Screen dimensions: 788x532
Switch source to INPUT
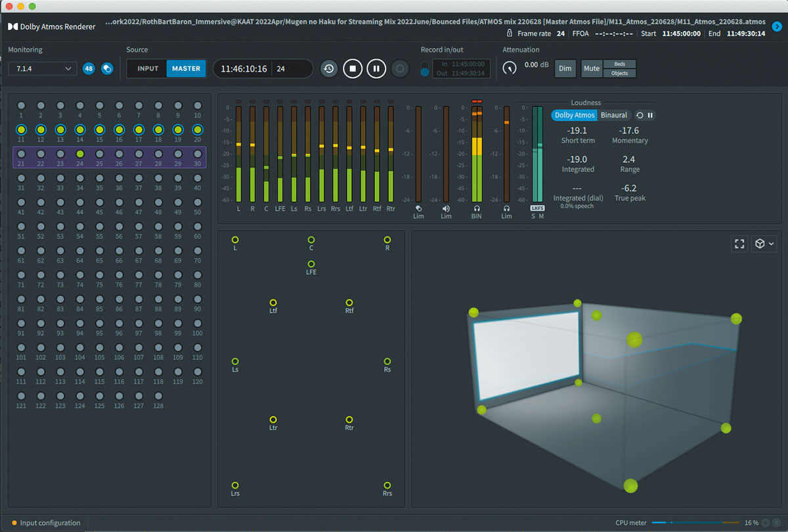tap(148, 68)
